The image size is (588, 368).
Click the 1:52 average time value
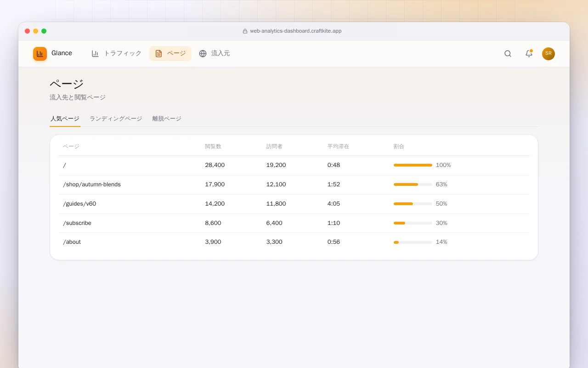pyautogui.click(x=334, y=184)
